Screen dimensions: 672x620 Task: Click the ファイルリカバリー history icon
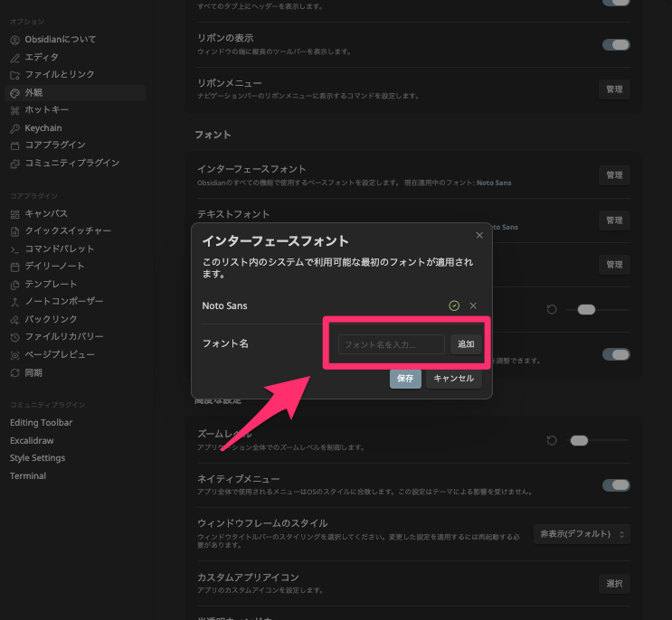[15, 337]
